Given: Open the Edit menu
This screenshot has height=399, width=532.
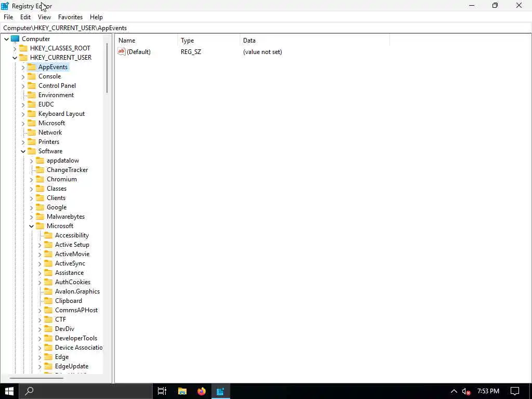Looking at the screenshot, I should click(25, 17).
